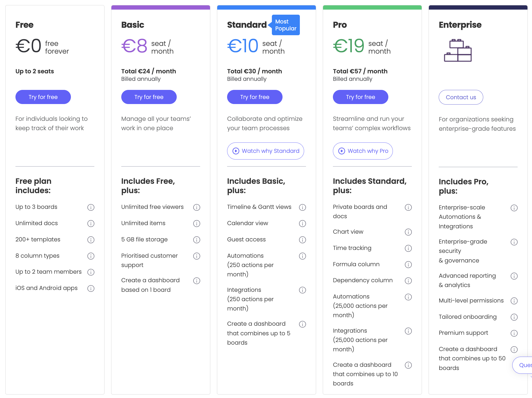This screenshot has height=398, width=532.
Task: Click the info icon next to "Guest access"
Action: coord(303,240)
